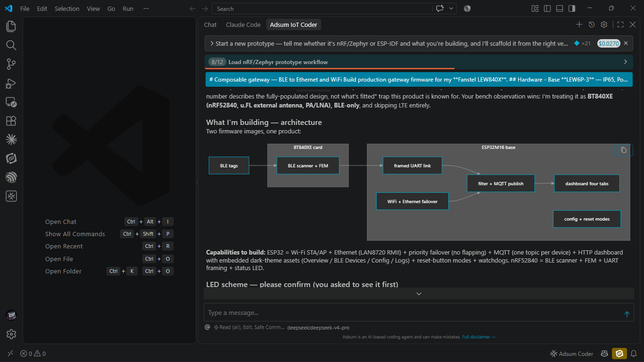This screenshot has height=362, width=644.
Task: Click the $0.0270 cost badge
Action: 609,43
